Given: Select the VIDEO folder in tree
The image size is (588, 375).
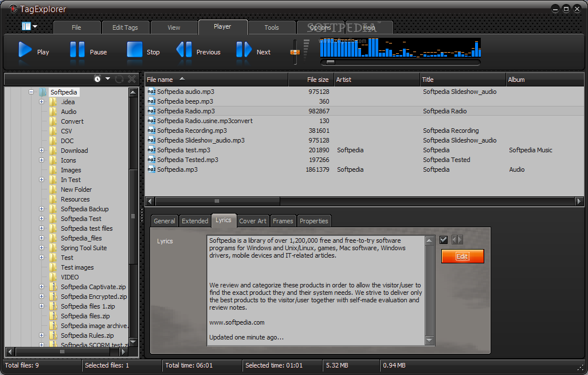Looking at the screenshot, I should (70, 277).
